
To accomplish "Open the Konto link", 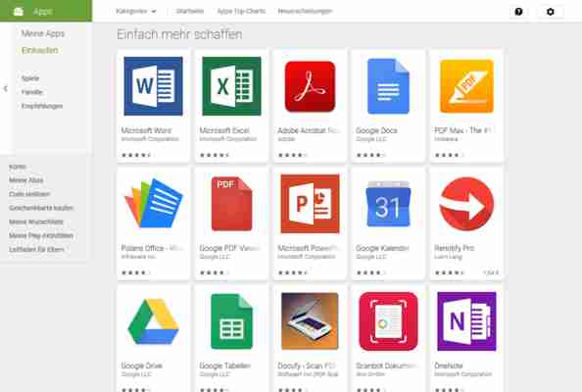I will (x=18, y=167).
